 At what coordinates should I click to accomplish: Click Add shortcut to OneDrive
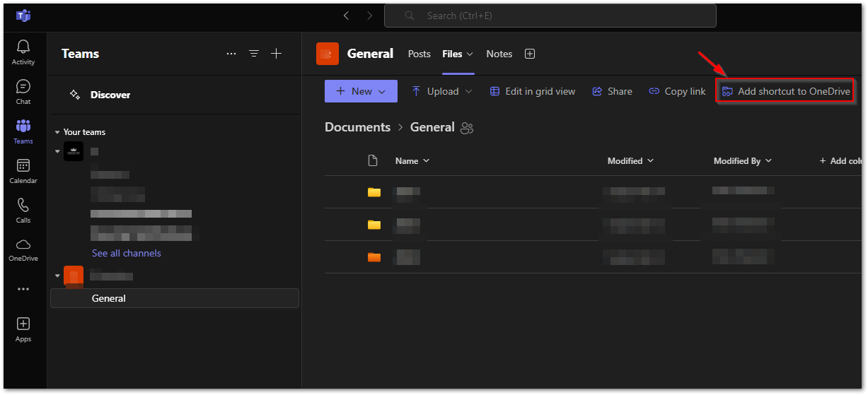click(785, 91)
